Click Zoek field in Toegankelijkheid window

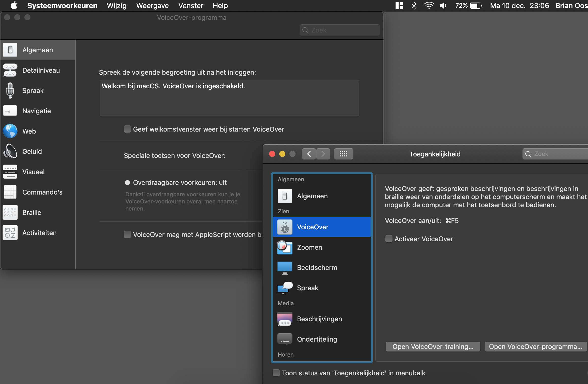point(555,154)
